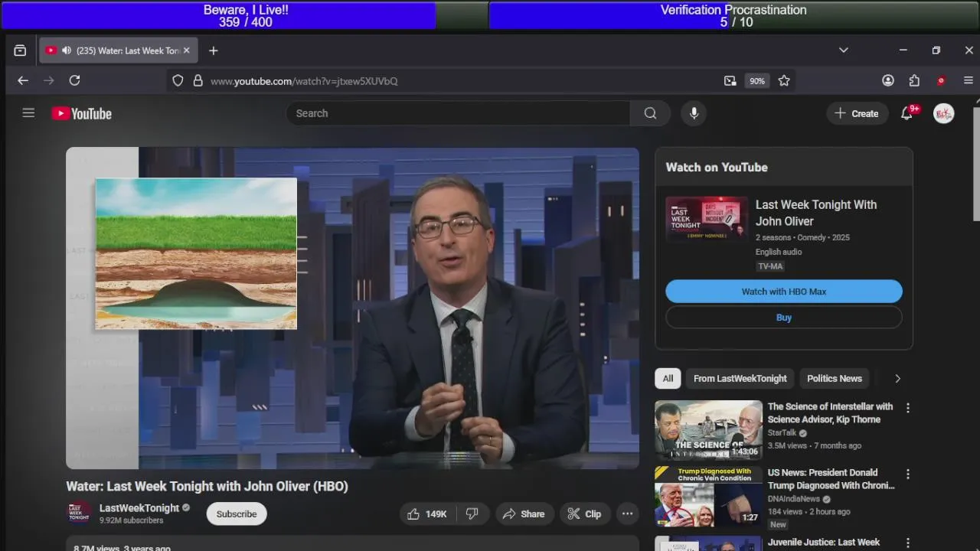
Task: Subscribe to LastWeekTonight channel
Action: [237, 514]
